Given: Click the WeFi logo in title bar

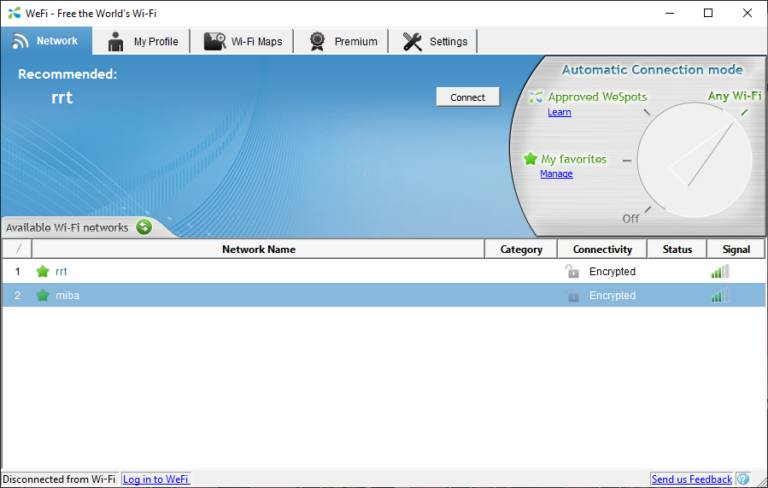Looking at the screenshot, I should coord(14,13).
